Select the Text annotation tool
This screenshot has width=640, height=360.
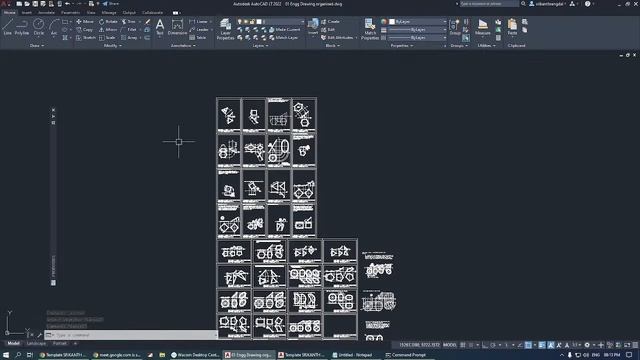160,27
